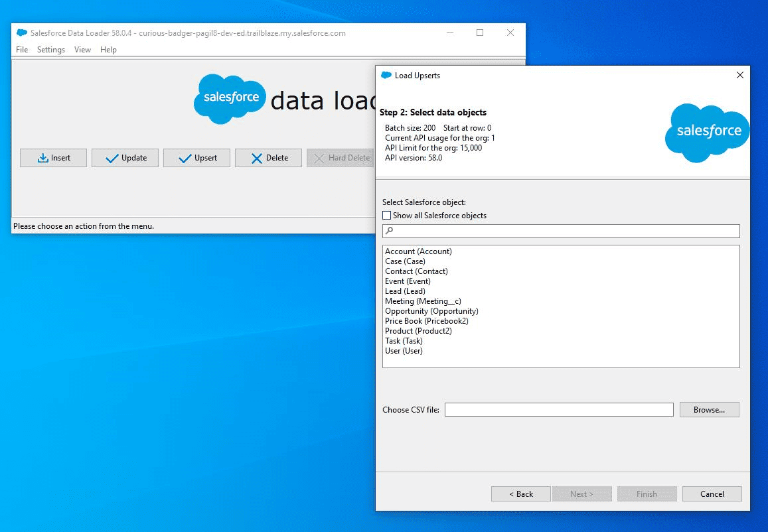Select the Insert action icon
The width and height of the screenshot is (768, 532).
[x=42, y=158]
